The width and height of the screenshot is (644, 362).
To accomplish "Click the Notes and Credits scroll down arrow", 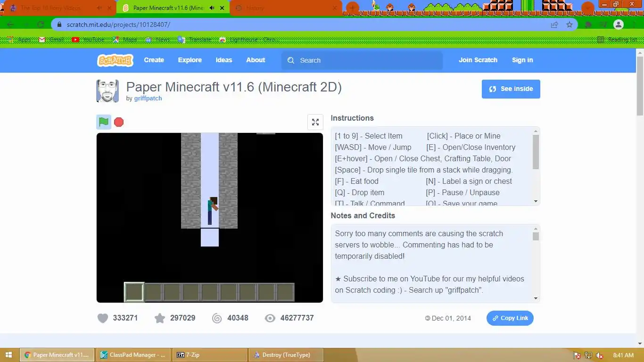I will (536, 298).
